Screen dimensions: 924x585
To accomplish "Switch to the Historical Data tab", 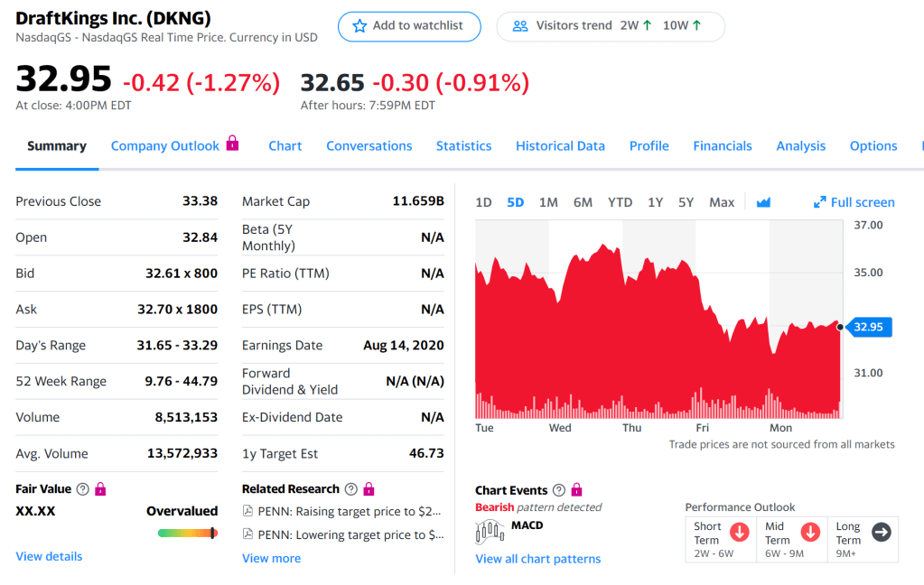I will coord(560,146).
